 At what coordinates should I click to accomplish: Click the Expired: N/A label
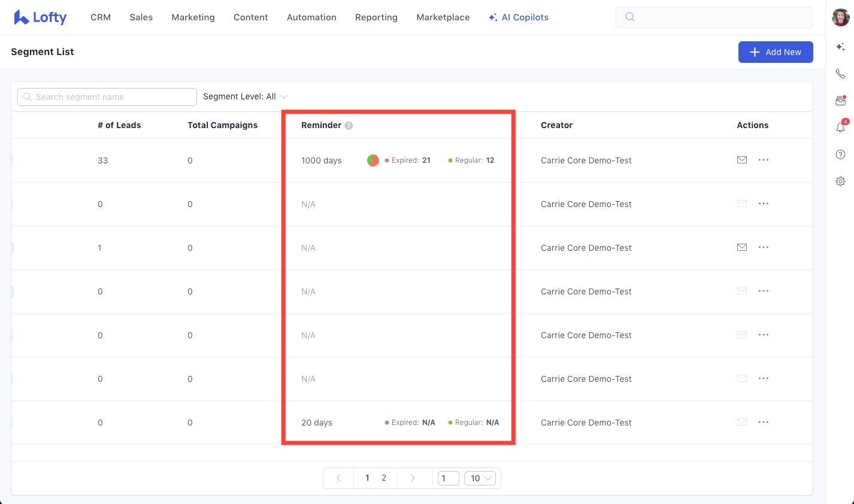coord(410,423)
